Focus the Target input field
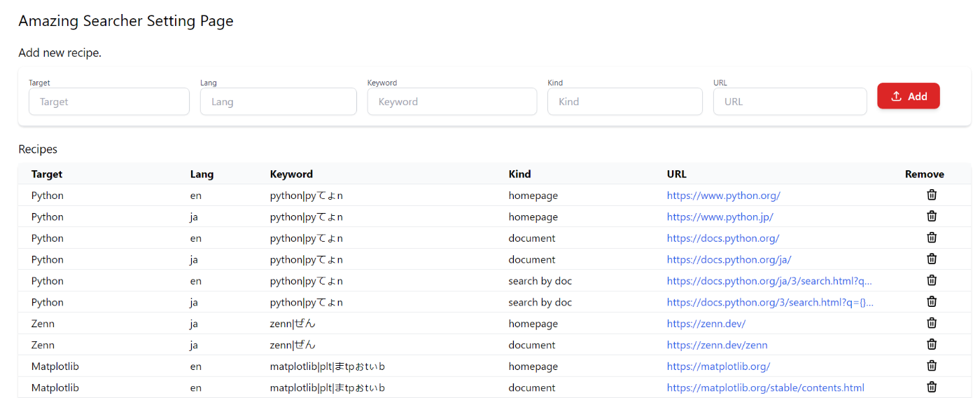980x398 pixels. click(x=109, y=102)
